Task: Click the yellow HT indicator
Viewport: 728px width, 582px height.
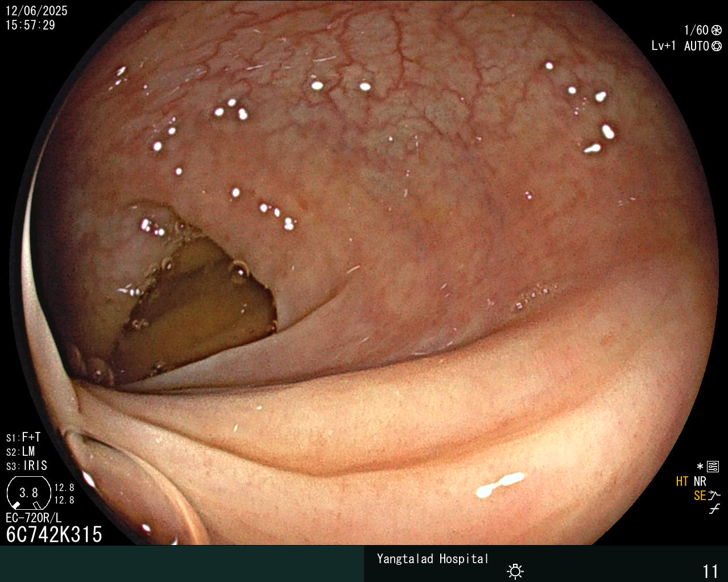Action: 682,481
